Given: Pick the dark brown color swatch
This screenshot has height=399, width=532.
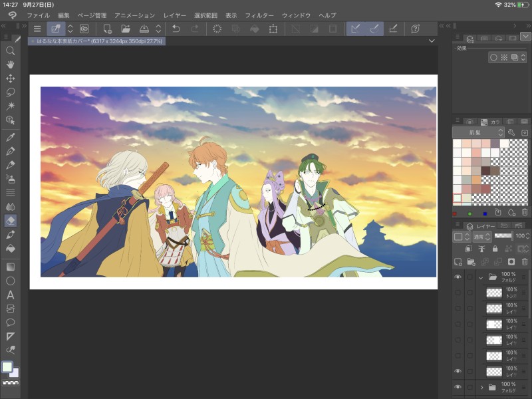Looking at the screenshot, I should [x=485, y=170].
